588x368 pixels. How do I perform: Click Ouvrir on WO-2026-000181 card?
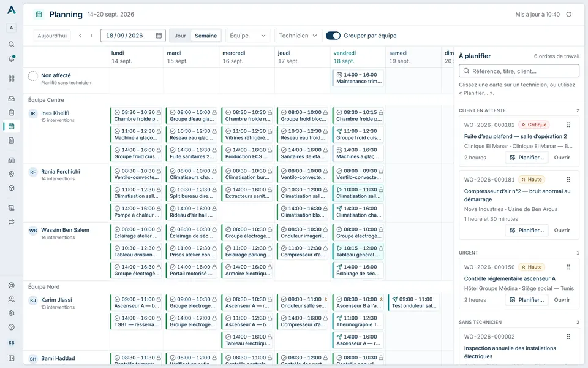tap(562, 230)
